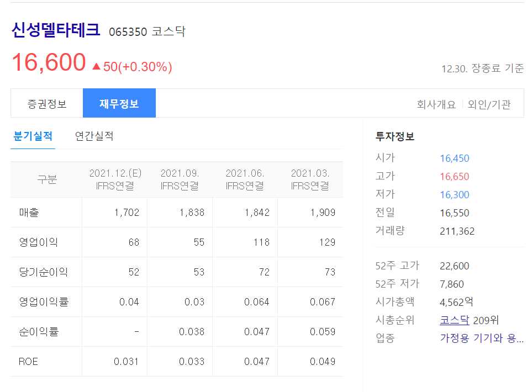The image size is (532, 392).
Task: Select the 분기실적 sub-tab
Action: [x=33, y=136]
